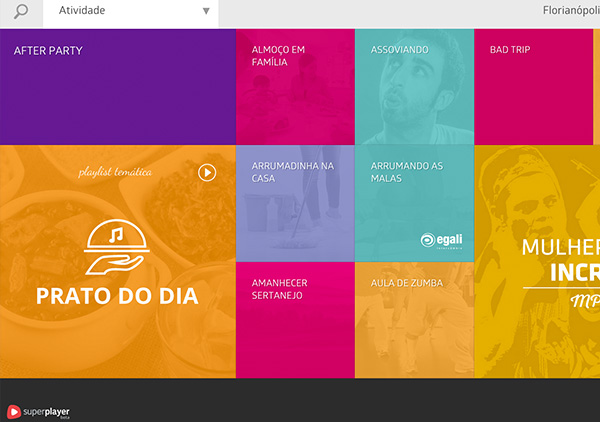Viewport: 600px width, 422px height.
Task: Open the Amanhecer Sertanejo playlist
Action: (295, 320)
